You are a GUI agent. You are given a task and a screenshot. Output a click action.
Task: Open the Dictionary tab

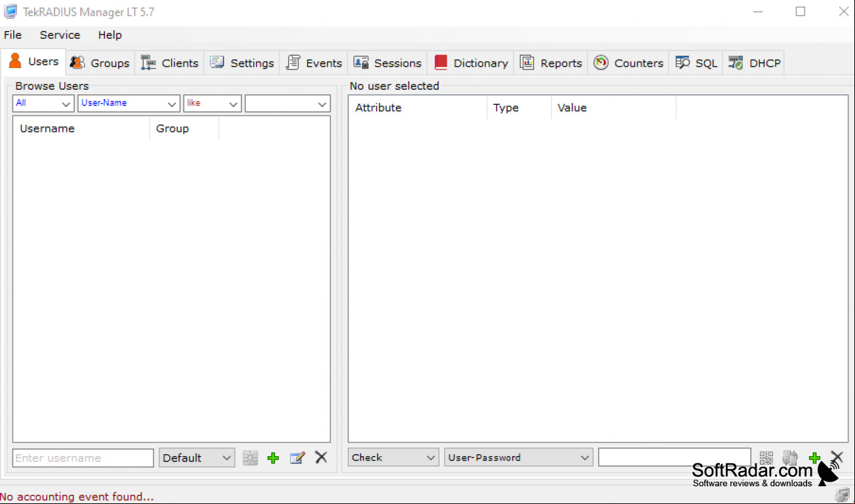click(x=471, y=63)
